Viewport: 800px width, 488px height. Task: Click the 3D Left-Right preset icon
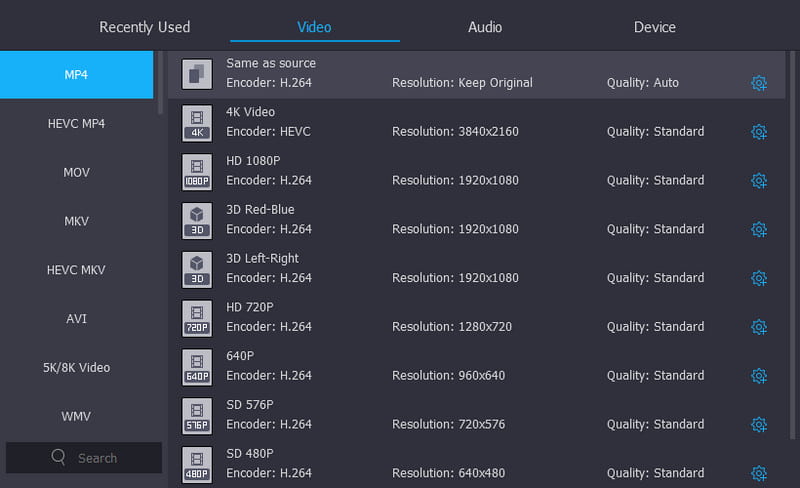tap(197, 269)
